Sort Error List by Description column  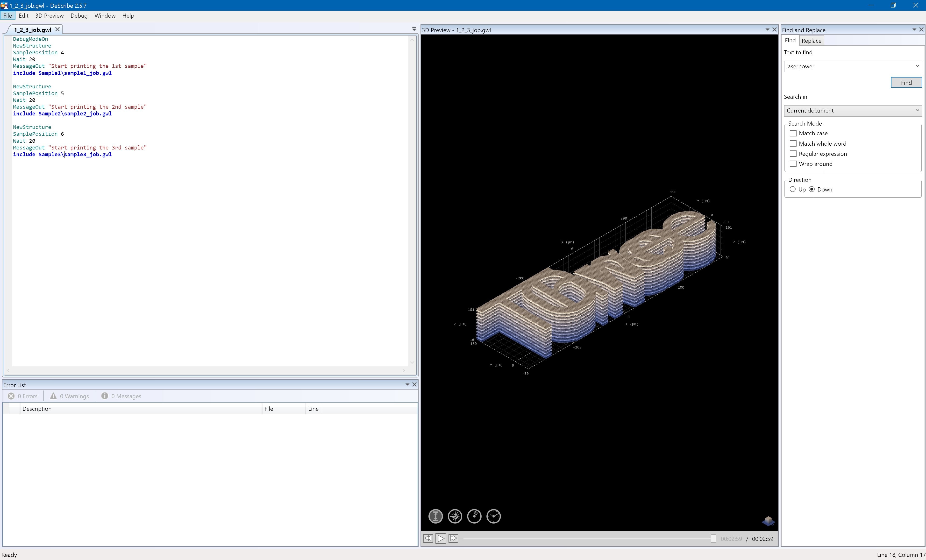tap(141, 409)
